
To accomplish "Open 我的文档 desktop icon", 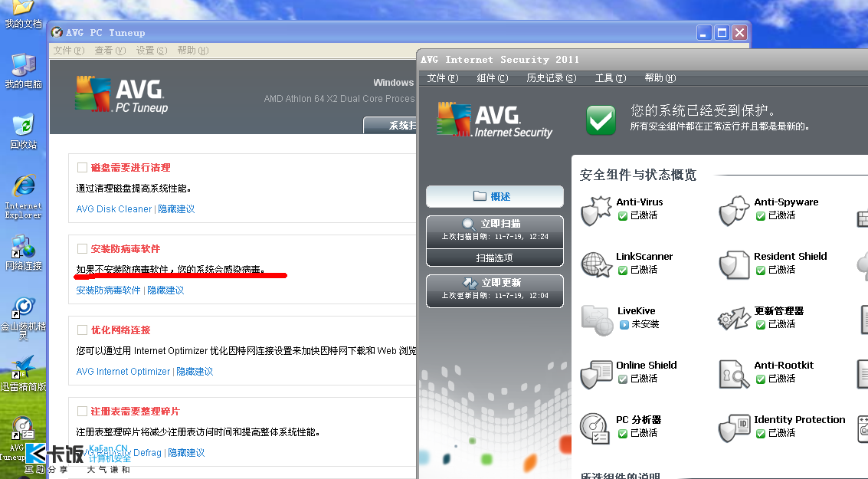I will point(23,15).
